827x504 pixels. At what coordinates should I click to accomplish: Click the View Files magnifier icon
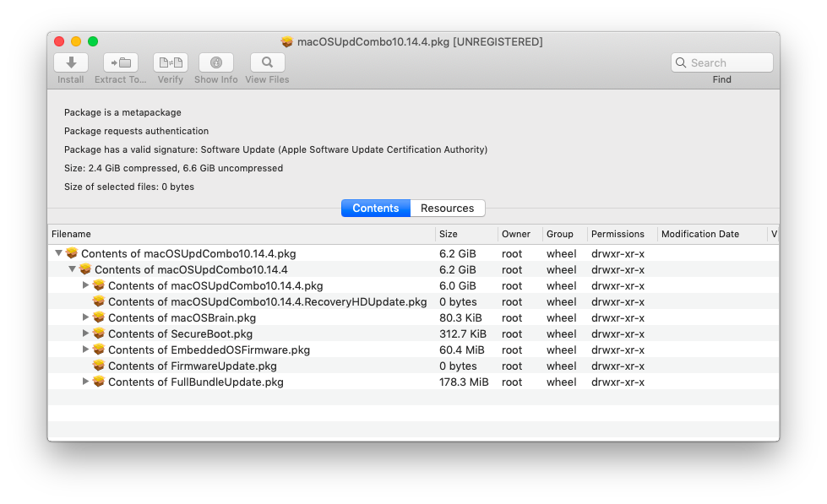click(x=268, y=62)
